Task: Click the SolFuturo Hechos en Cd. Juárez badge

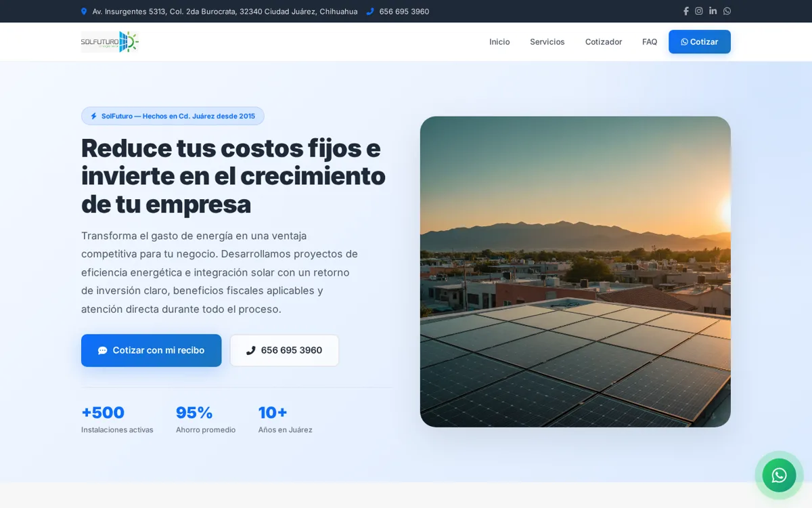Action: tap(173, 116)
